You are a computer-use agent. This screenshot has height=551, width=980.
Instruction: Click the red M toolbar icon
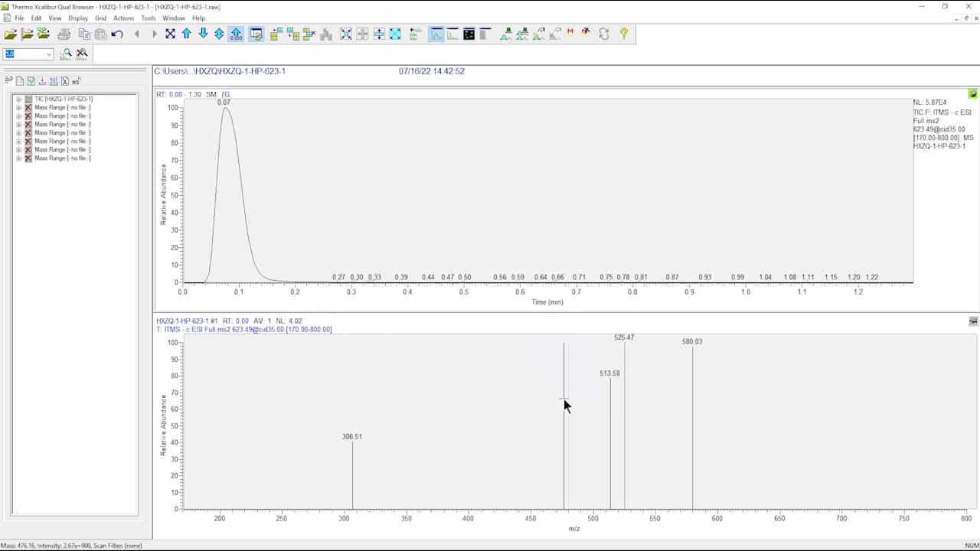(570, 33)
